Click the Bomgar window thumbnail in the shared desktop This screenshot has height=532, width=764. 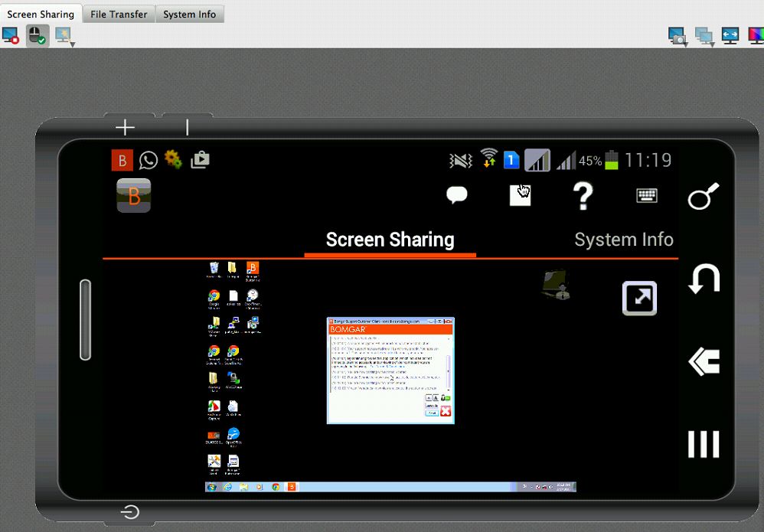[390, 370]
